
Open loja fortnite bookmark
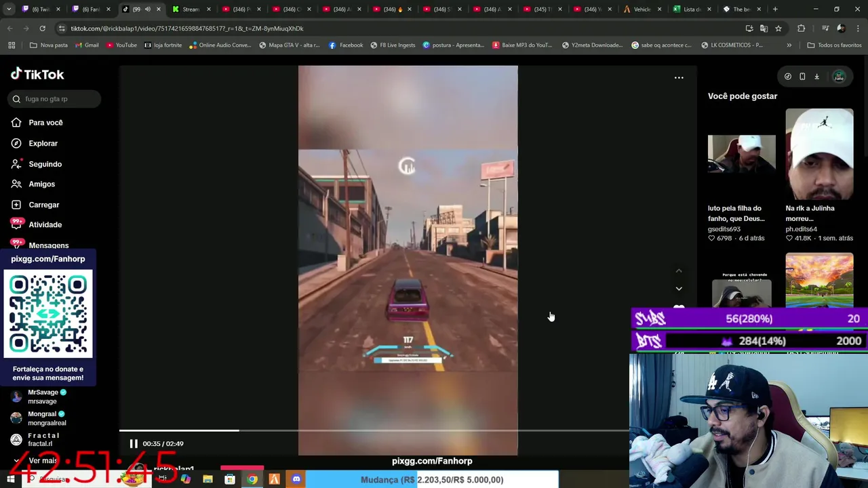click(163, 45)
